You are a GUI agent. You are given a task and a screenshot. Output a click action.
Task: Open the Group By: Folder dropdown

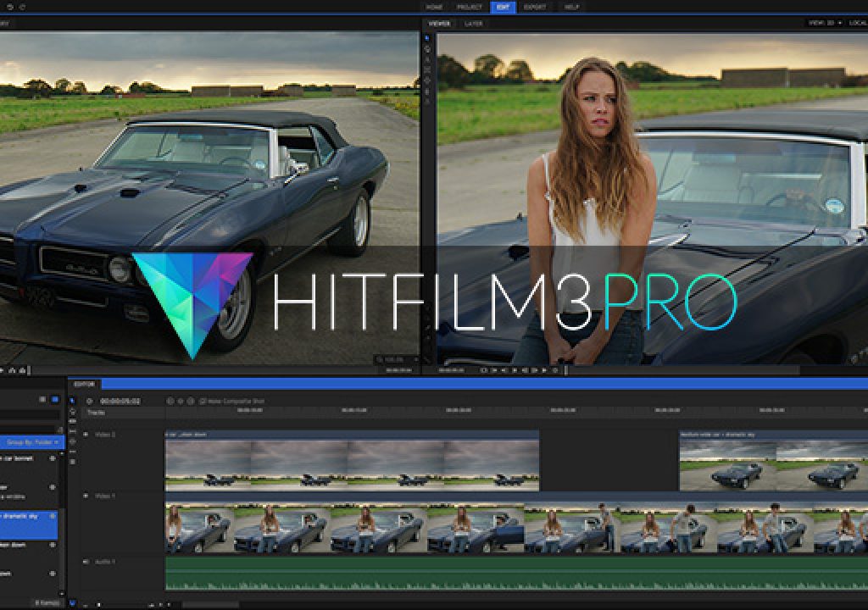click(x=32, y=441)
